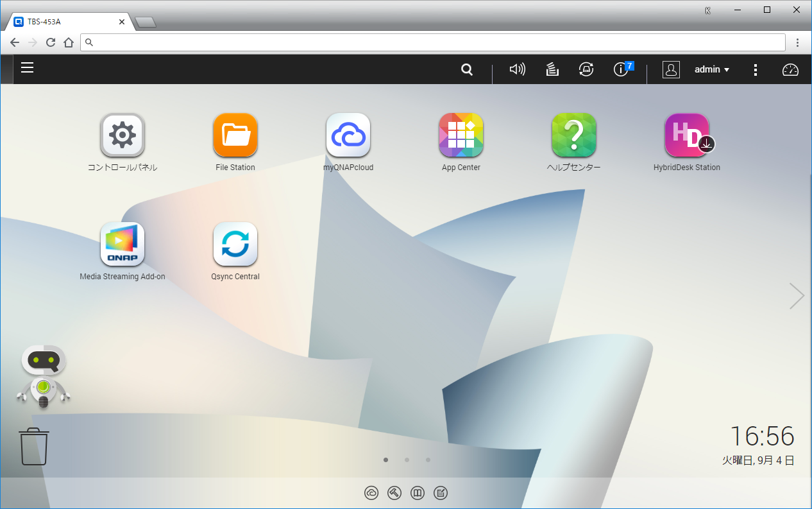Viewport: 812px width, 509px height.
Task: Open the hamburger main menu
Action: 27,68
